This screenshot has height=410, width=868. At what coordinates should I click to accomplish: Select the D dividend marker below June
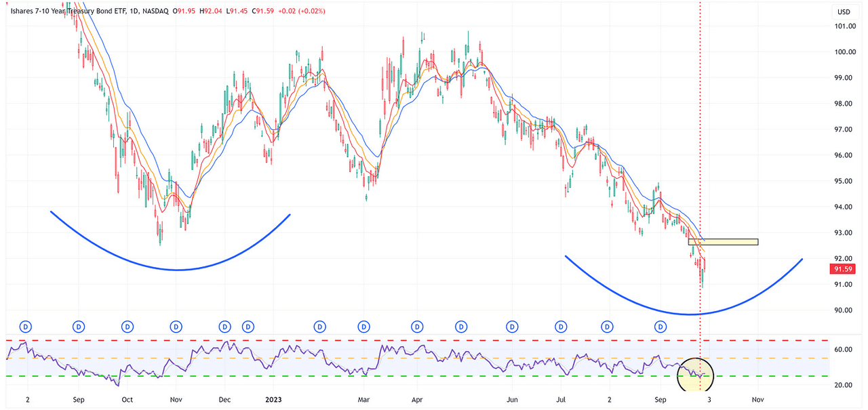click(x=511, y=326)
